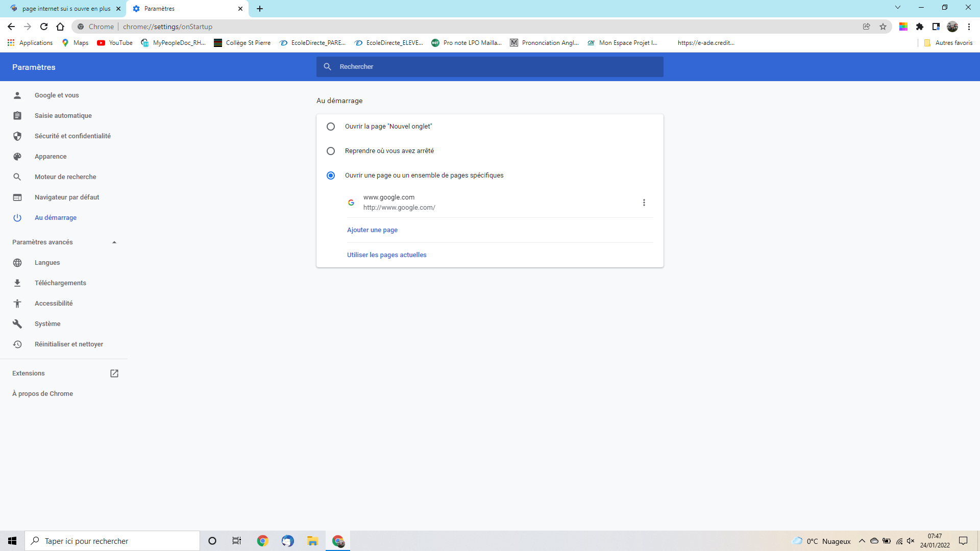Click the Moteur de recherche sidebar icon
This screenshot has width=980, height=551.
pos(17,176)
